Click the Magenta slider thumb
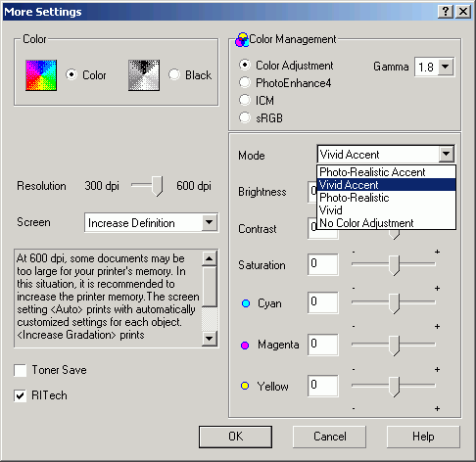Image resolution: width=476 pixels, height=462 pixels. click(x=395, y=346)
